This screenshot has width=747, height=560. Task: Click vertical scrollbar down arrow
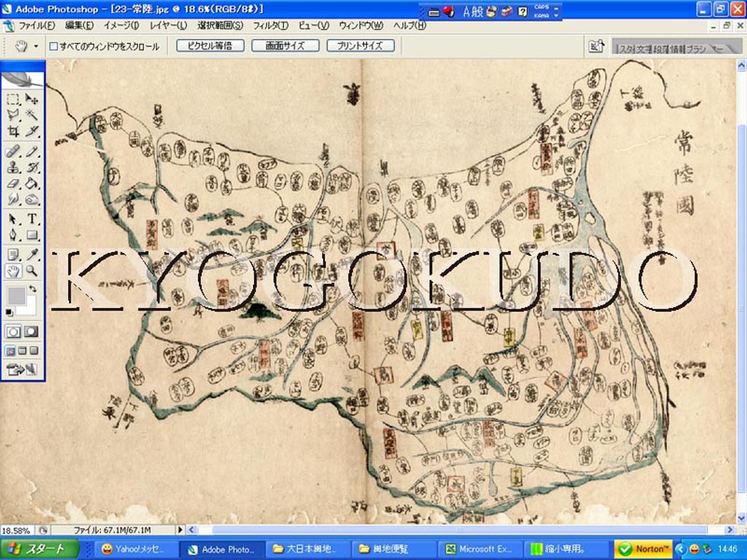741,518
